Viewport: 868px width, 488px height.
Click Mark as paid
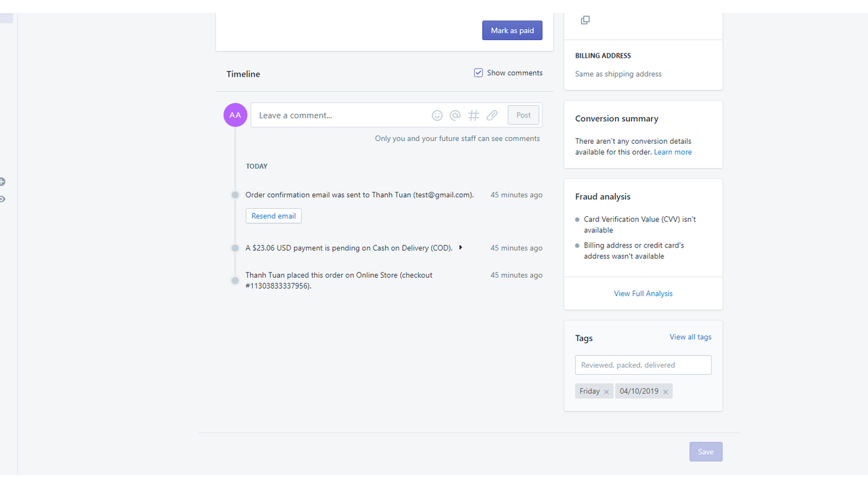512,30
